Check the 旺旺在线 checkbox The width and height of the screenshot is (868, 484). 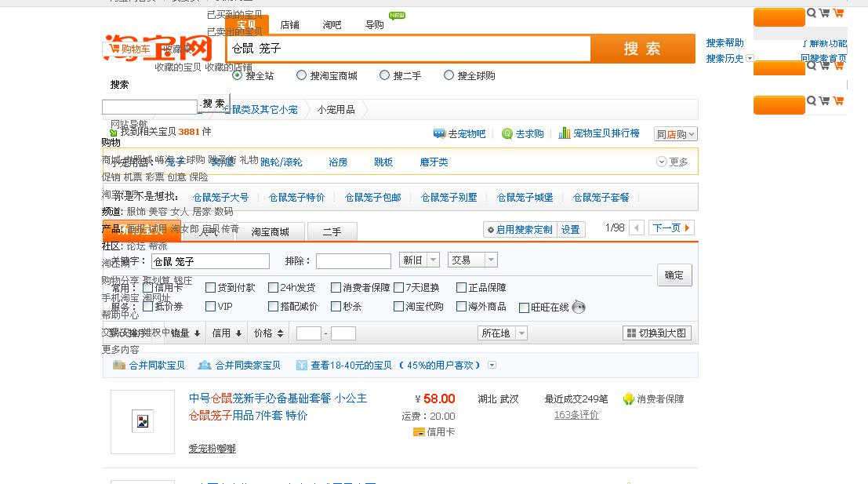(524, 308)
